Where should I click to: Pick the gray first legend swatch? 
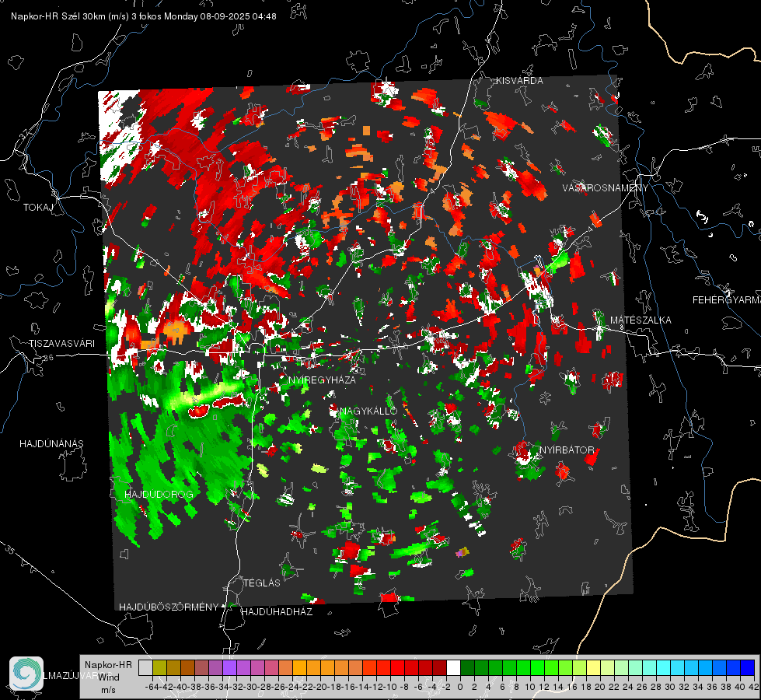[x=145, y=668]
